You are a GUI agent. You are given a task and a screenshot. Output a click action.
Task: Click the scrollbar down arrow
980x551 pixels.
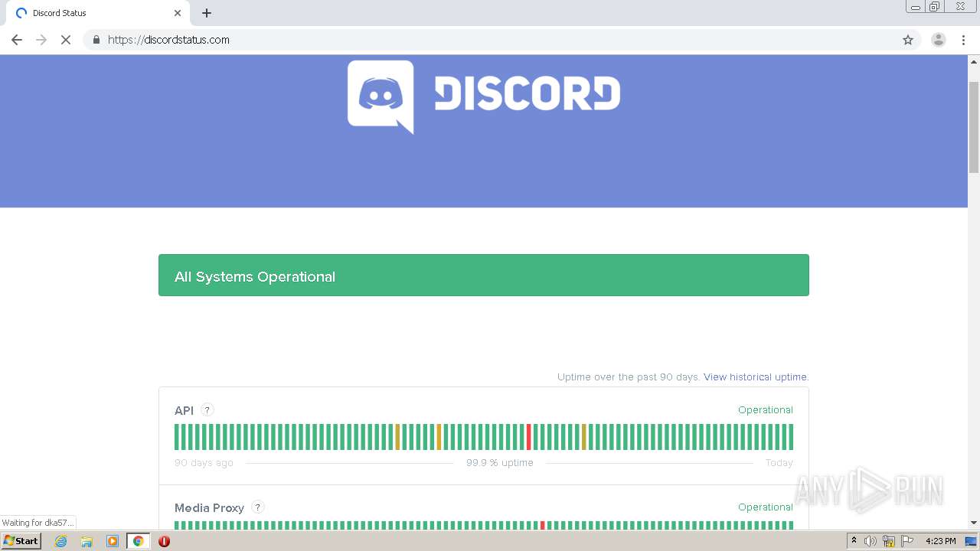974,523
